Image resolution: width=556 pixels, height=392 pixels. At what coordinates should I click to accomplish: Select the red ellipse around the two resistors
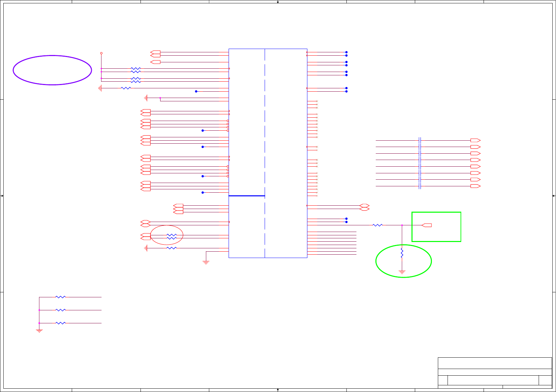point(167,235)
